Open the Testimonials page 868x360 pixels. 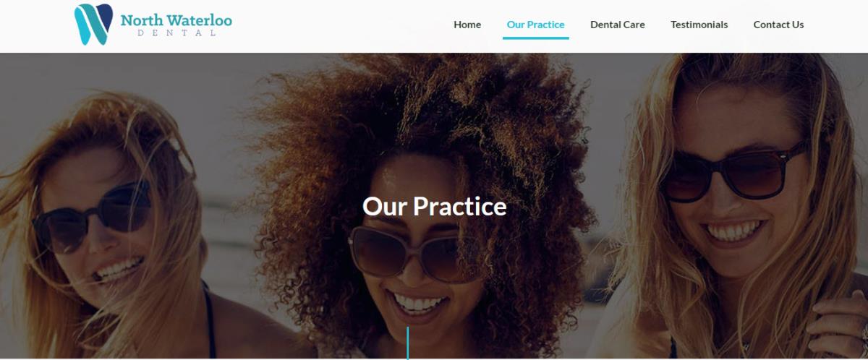699,25
